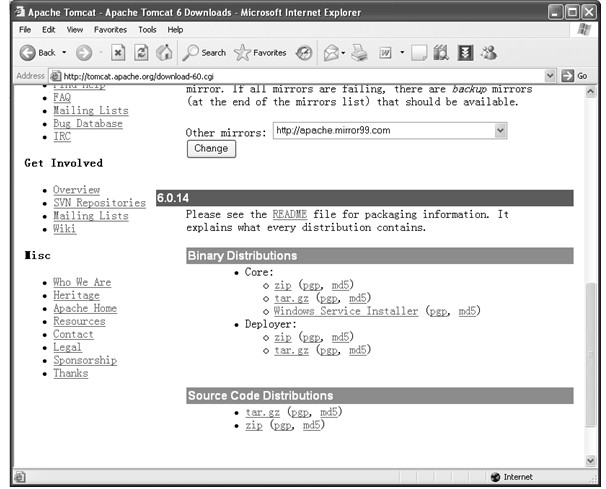Open the Favorites menu

pos(110,30)
